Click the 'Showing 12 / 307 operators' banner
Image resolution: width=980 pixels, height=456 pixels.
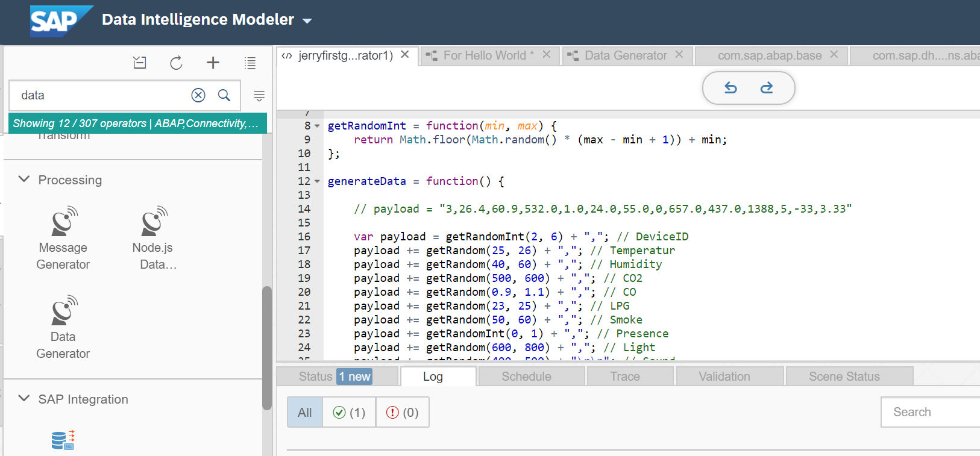(x=137, y=123)
